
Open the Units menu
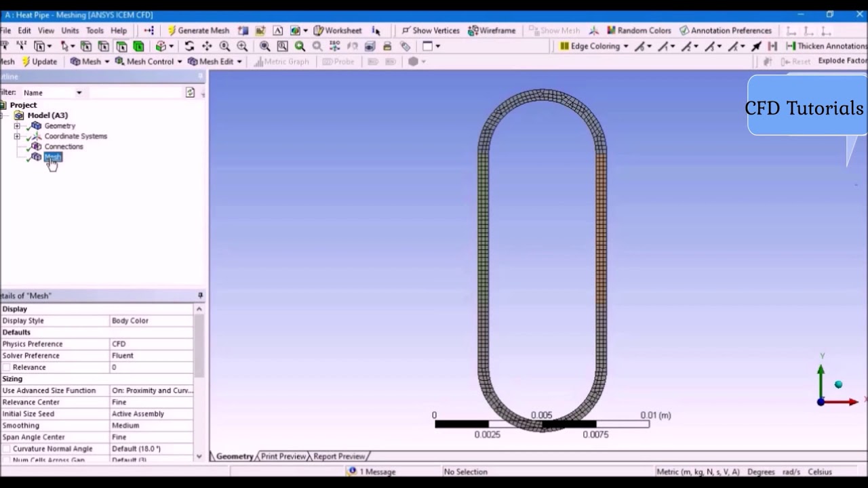pyautogui.click(x=70, y=30)
